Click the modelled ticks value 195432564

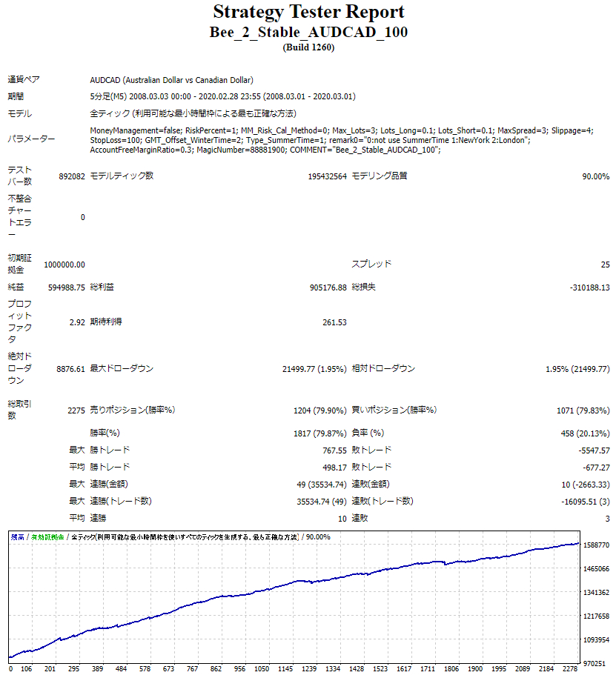(x=327, y=176)
